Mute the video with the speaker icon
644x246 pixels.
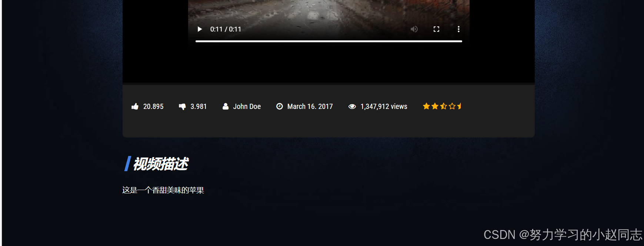pyautogui.click(x=414, y=29)
